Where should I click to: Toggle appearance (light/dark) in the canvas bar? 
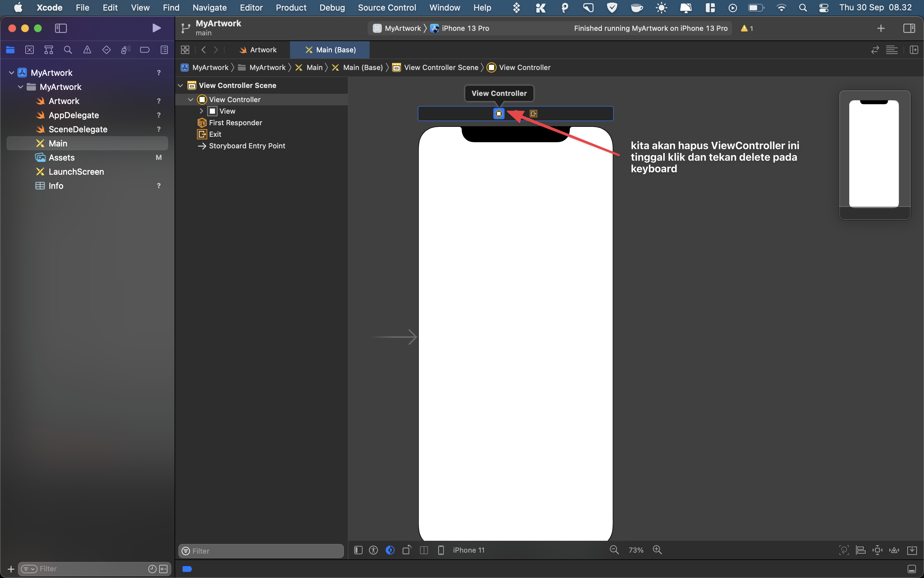click(390, 550)
